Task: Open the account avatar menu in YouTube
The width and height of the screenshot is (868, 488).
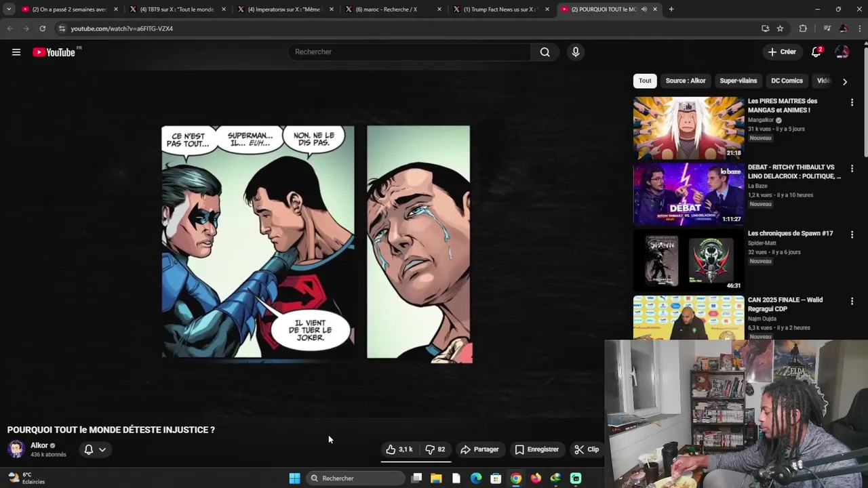Action: 842,52
